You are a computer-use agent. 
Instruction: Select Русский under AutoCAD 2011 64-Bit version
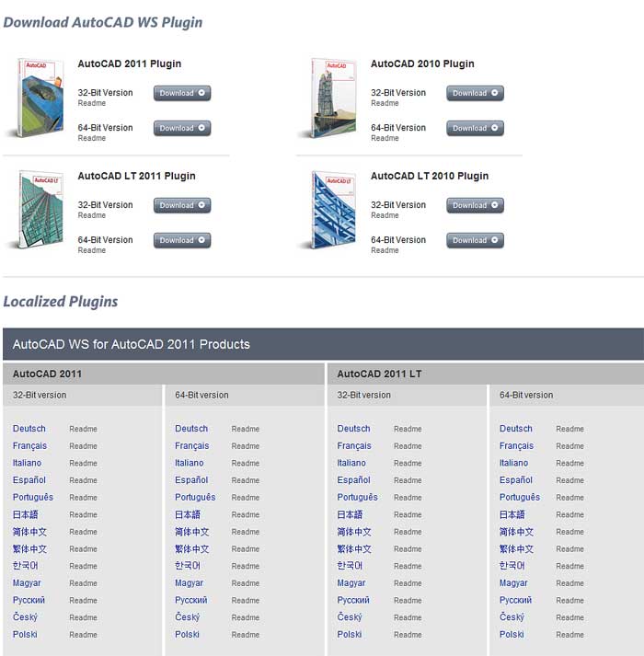[190, 600]
